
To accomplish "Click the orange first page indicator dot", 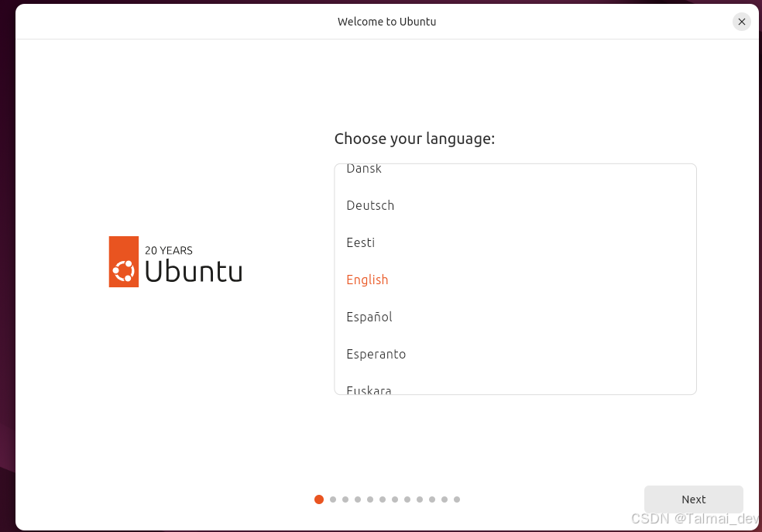I will coord(319,499).
